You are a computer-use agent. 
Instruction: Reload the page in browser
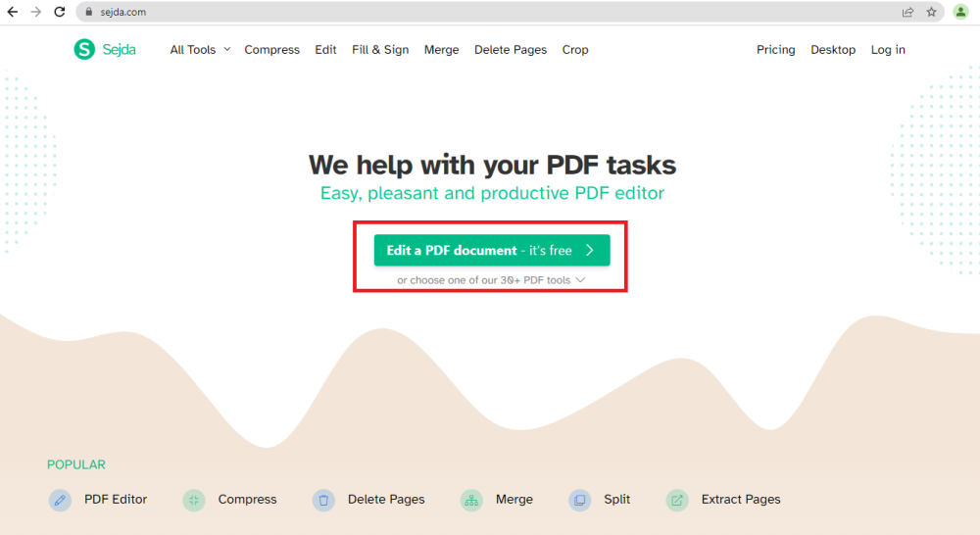[60, 12]
